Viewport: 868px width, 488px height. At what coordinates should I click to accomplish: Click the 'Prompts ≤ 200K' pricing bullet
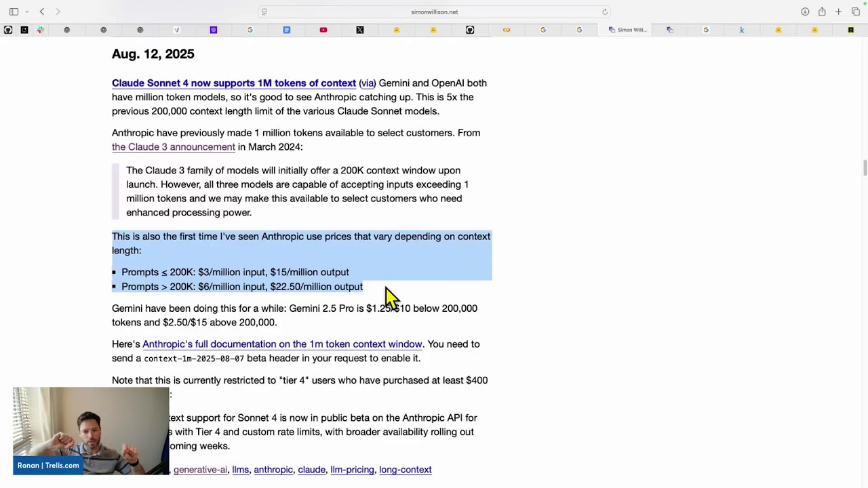[x=235, y=272]
